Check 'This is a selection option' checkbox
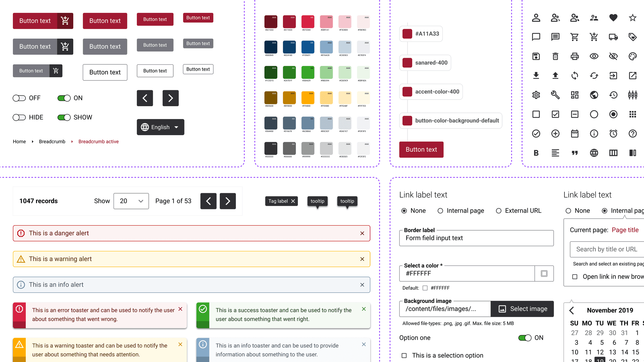Image resolution: width=644 pixels, height=362 pixels. coord(404,355)
